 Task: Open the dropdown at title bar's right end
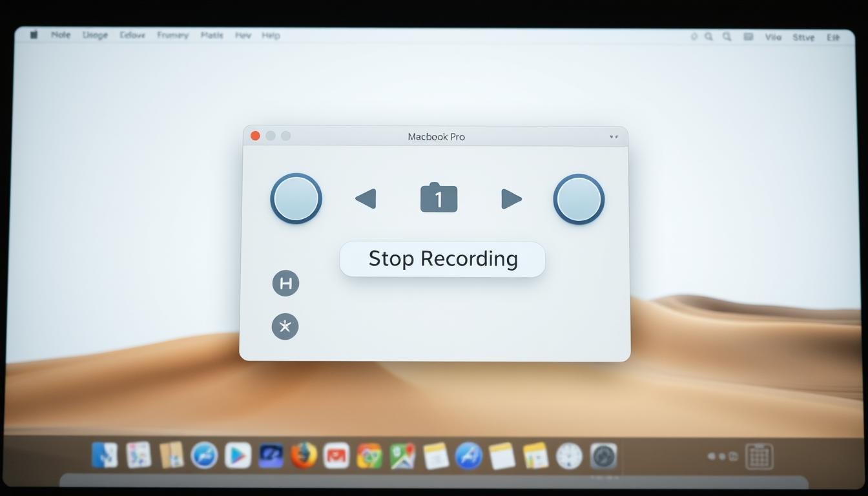[x=614, y=137]
